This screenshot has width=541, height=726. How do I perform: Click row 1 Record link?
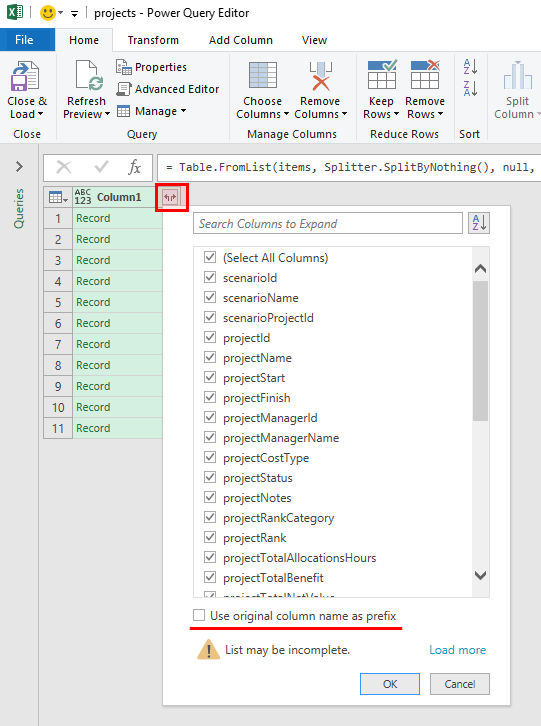(x=93, y=218)
